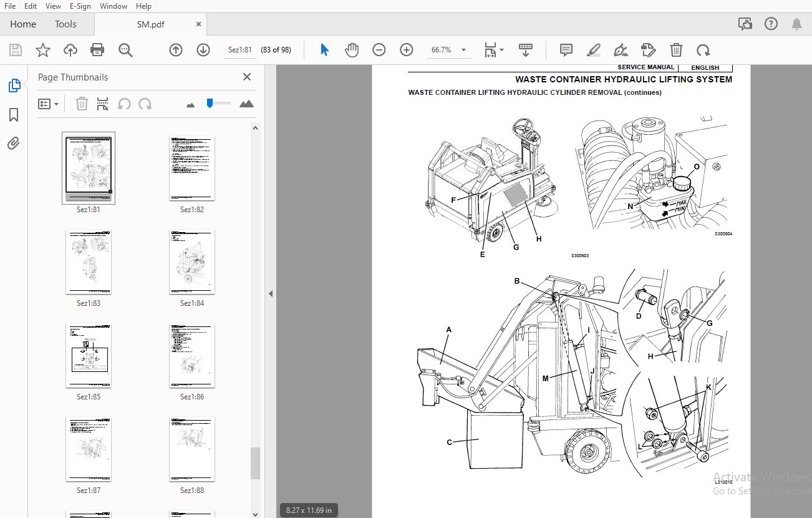The image size is (812, 518).
Task: Click thumbnails panel scroll up arrow
Action: coord(254,128)
